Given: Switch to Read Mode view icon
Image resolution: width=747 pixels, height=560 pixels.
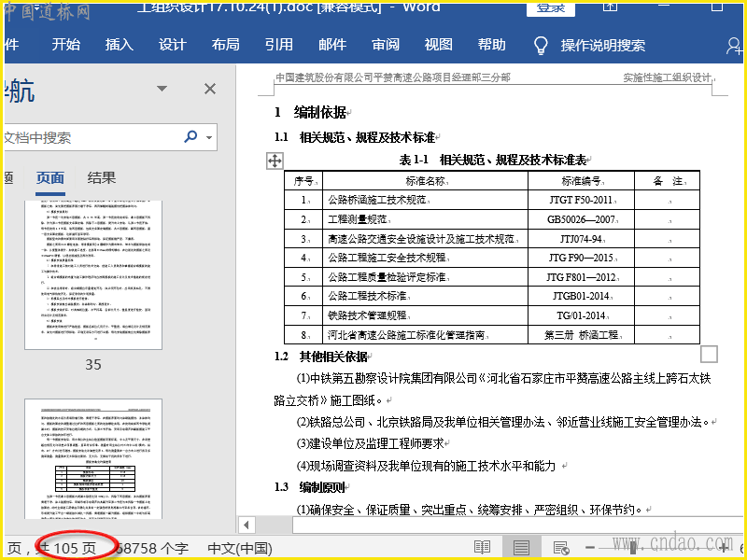Looking at the screenshot, I should tap(482, 548).
